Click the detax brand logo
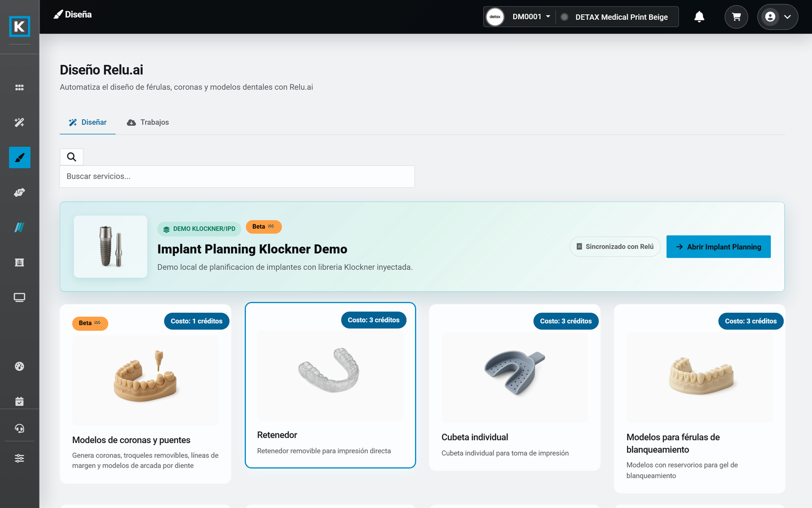The image size is (812, 508). tap(495, 17)
